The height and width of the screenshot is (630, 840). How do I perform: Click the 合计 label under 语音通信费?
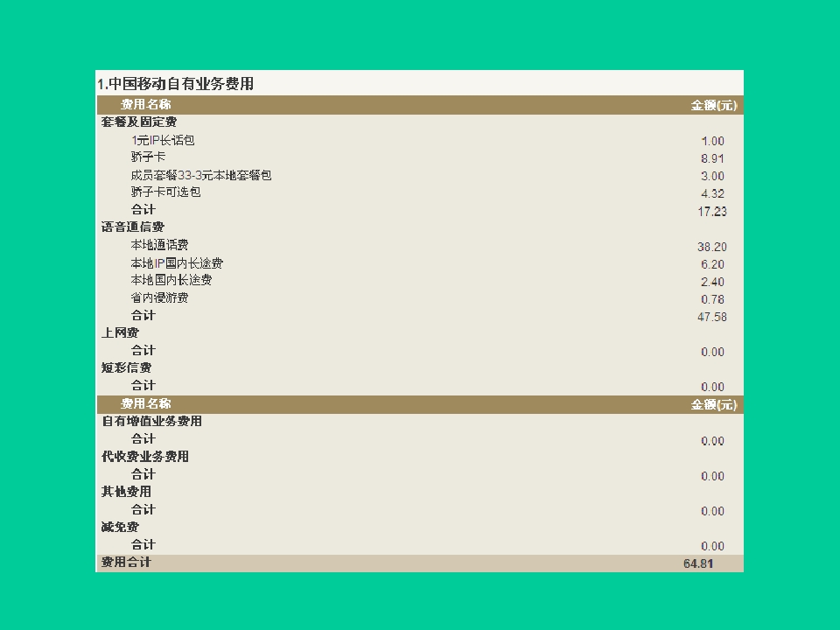[x=143, y=315]
